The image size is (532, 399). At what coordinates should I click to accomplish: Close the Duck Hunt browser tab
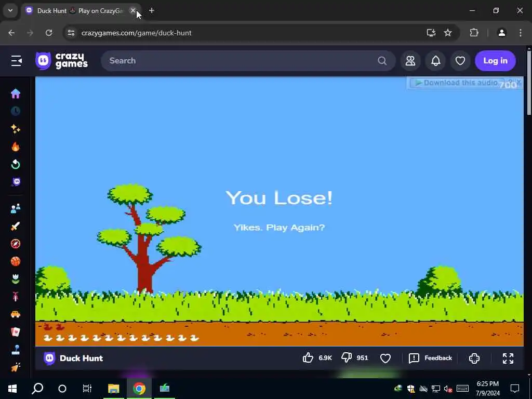[133, 11]
